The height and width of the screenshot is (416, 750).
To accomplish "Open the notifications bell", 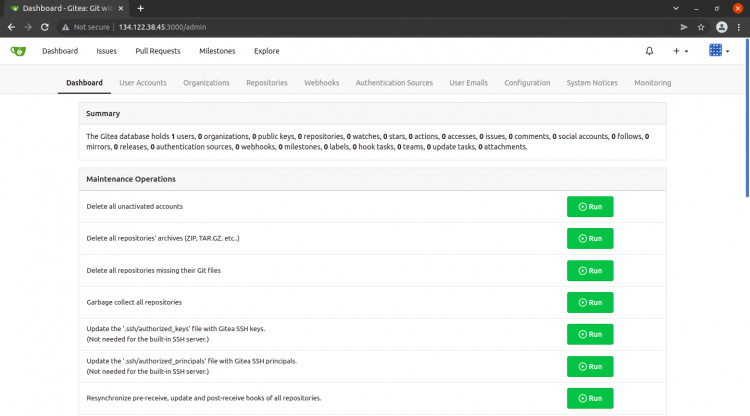I will click(x=650, y=50).
